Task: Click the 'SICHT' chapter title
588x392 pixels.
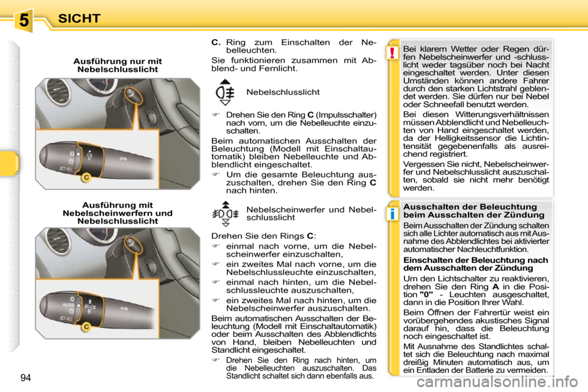Action: click(x=80, y=18)
